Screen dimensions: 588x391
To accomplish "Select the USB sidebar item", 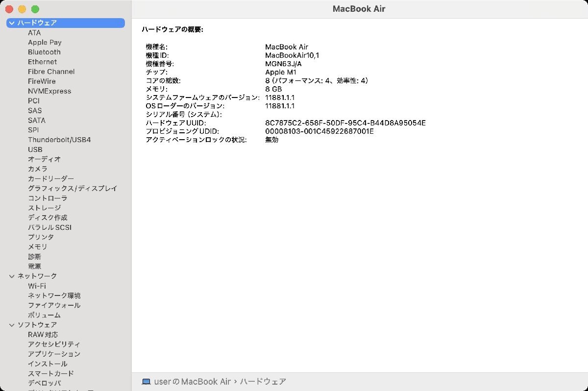I will click(x=35, y=149).
